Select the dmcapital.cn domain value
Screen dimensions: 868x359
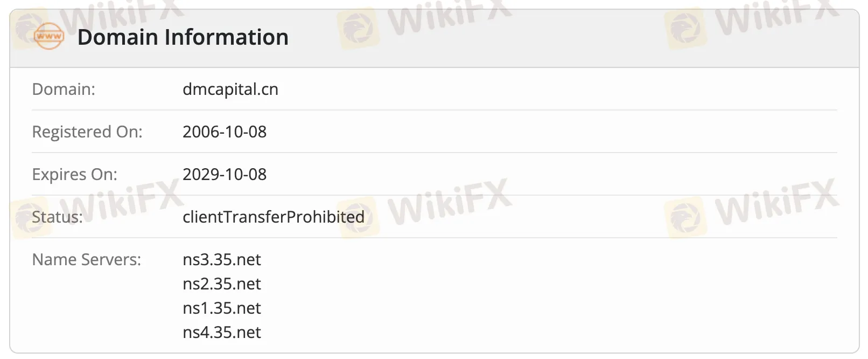click(230, 89)
